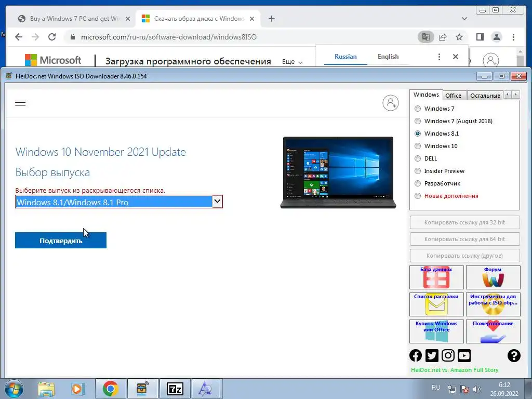Click Пожертвование donation button
Viewport: 532px width, 399px height.
pos(493,331)
